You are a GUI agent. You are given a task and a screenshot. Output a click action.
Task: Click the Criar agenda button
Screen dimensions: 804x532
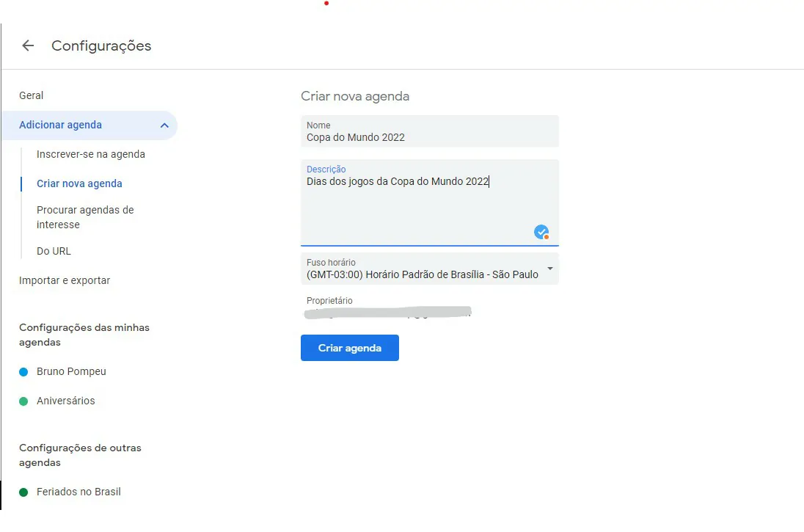point(350,348)
